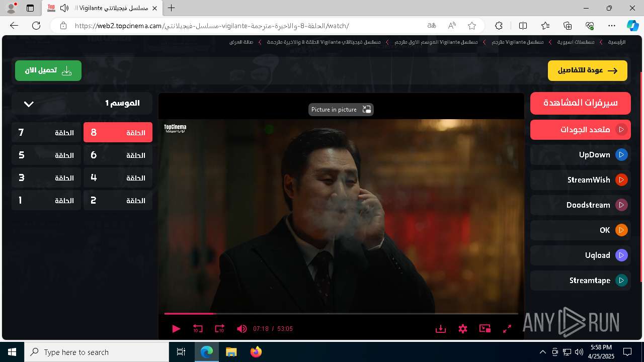Open مسلسل Vigilante مترجم breadcrumb
Image resolution: width=644 pixels, height=362 pixels.
click(x=518, y=42)
